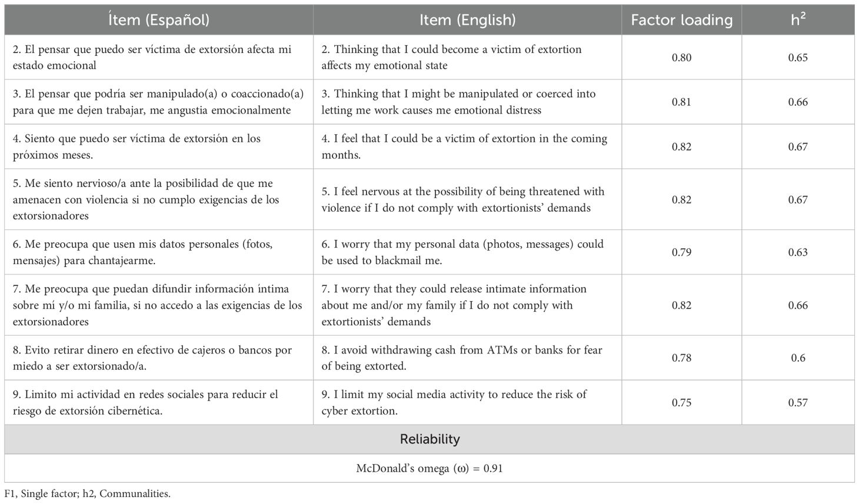Click the "Factor loading" column header

click(x=681, y=20)
